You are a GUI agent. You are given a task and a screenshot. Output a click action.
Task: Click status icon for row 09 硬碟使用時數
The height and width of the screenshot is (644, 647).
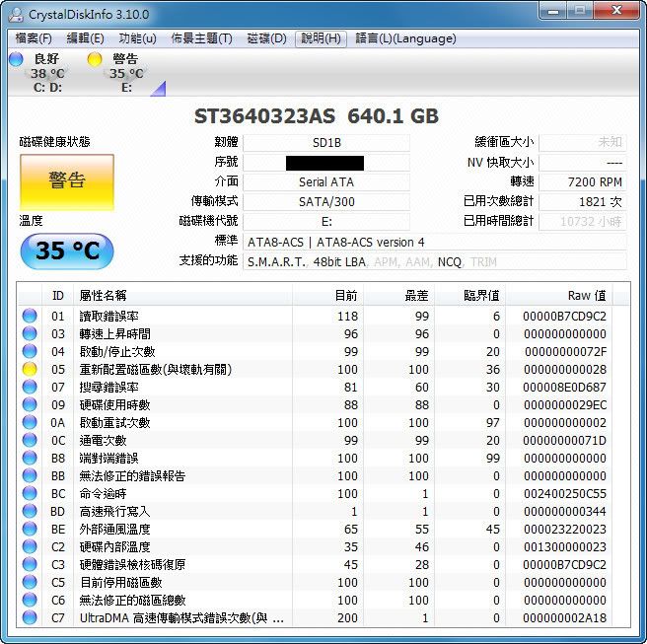pos(30,404)
